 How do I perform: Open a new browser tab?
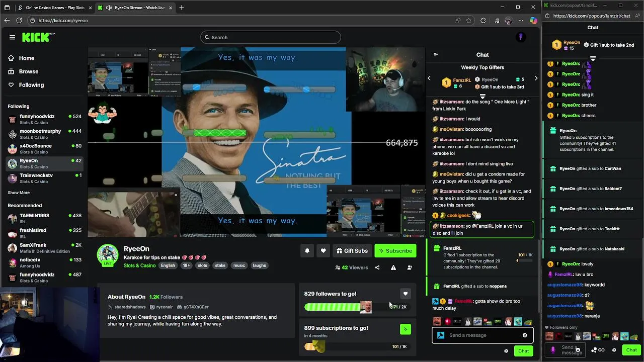(x=182, y=8)
